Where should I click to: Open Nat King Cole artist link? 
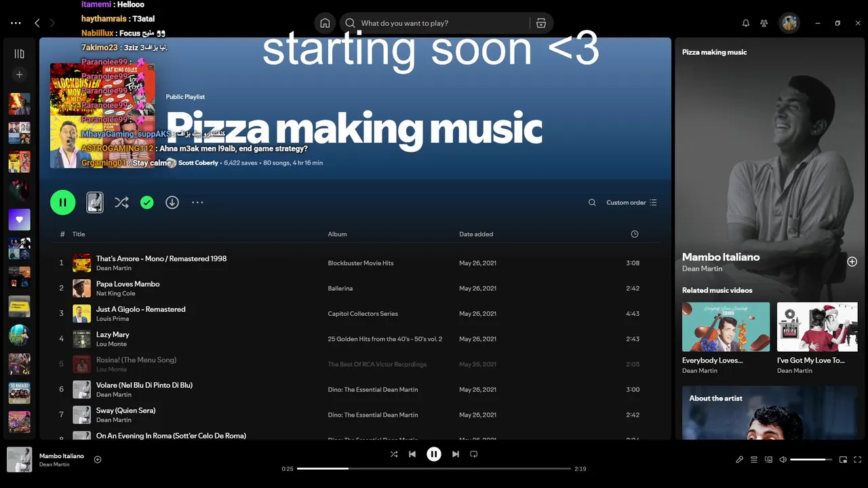[115, 293]
